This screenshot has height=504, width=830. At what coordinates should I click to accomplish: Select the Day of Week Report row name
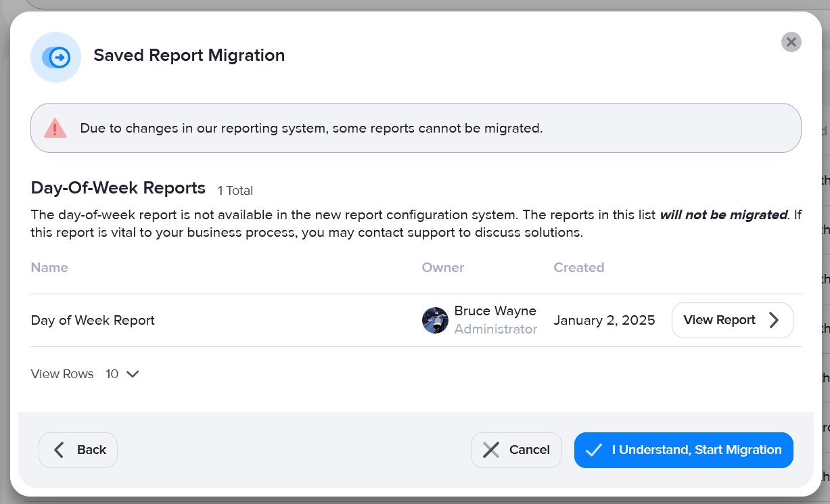pyautogui.click(x=93, y=321)
